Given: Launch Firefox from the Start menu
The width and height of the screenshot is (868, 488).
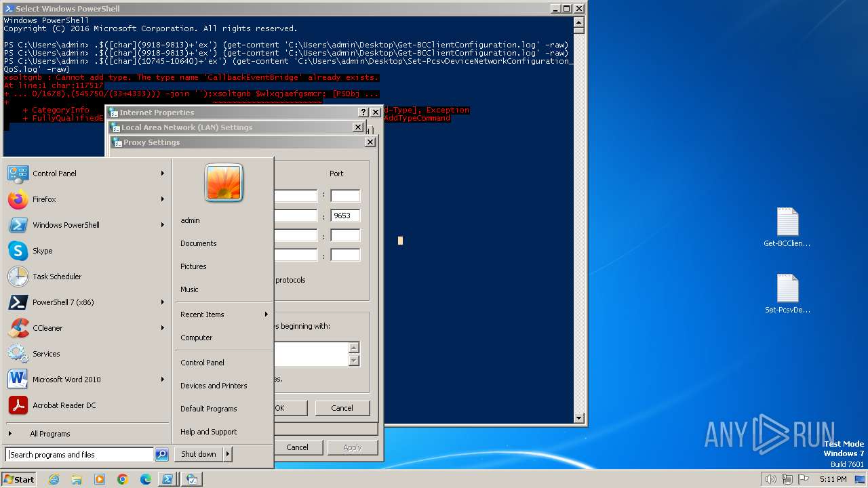Looking at the screenshot, I should tap(86, 199).
